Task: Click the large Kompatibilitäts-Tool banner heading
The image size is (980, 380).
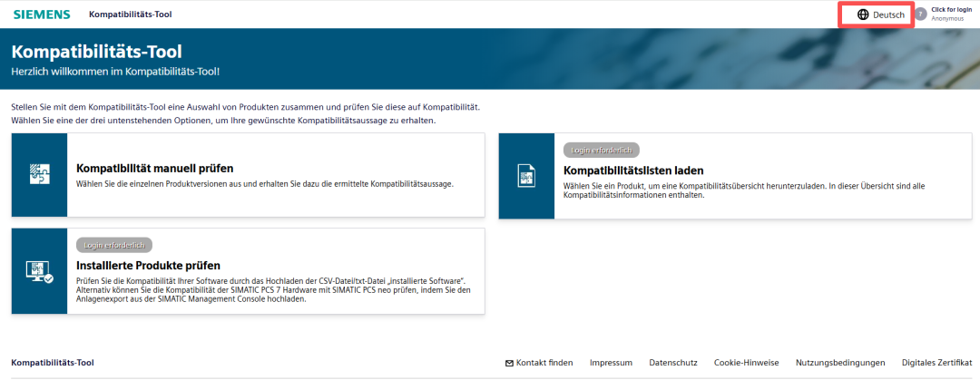Action: coord(97,52)
